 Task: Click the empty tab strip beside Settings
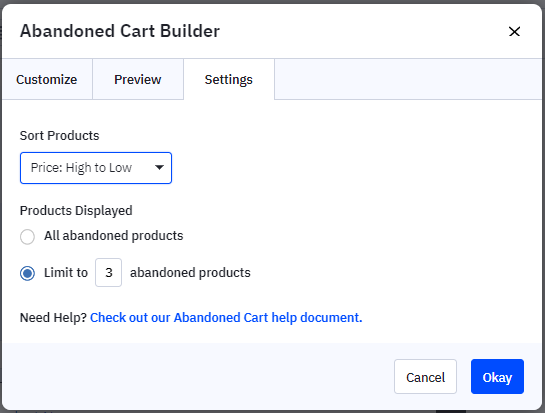(408, 79)
